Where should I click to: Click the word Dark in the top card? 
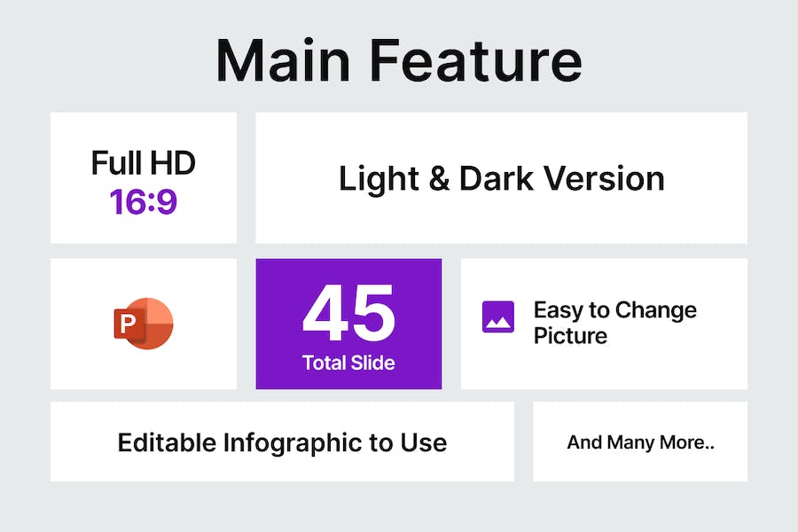[x=497, y=179]
